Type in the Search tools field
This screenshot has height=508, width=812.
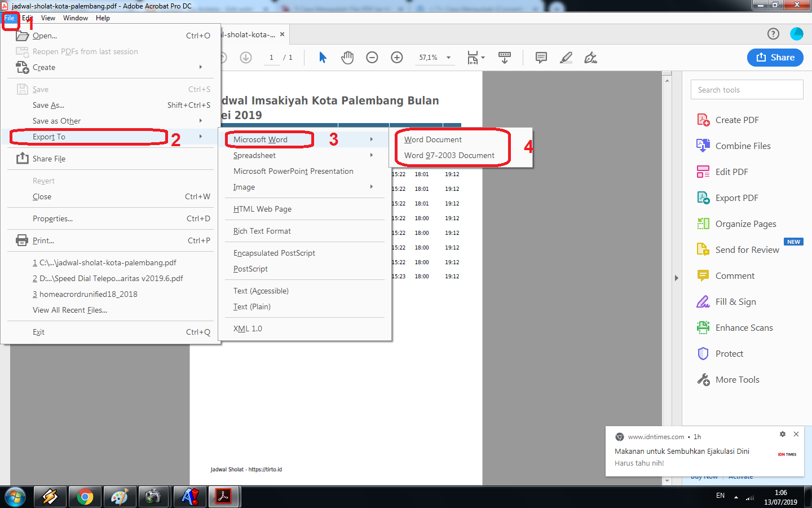pyautogui.click(x=747, y=89)
